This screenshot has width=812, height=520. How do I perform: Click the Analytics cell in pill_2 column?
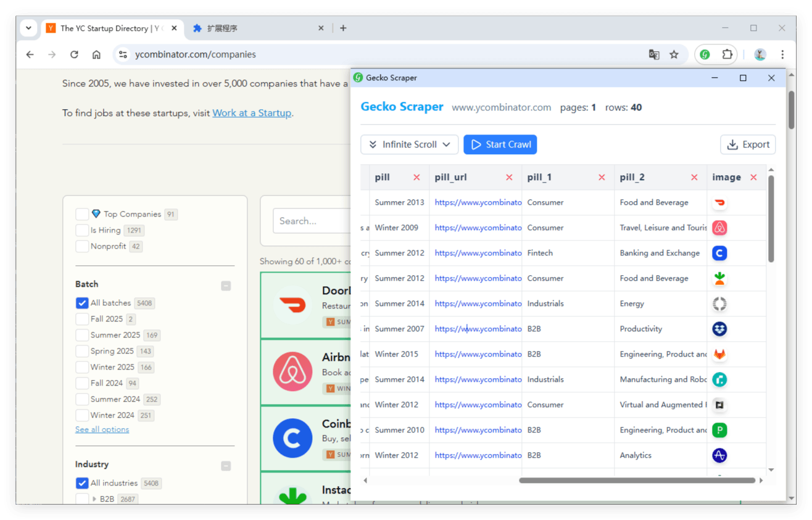(660, 455)
